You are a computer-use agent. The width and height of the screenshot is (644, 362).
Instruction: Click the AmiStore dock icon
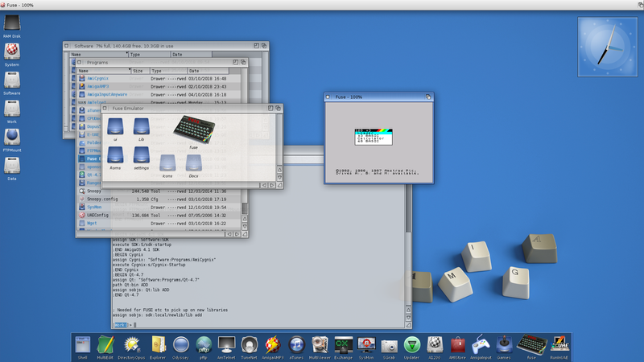(458, 344)
